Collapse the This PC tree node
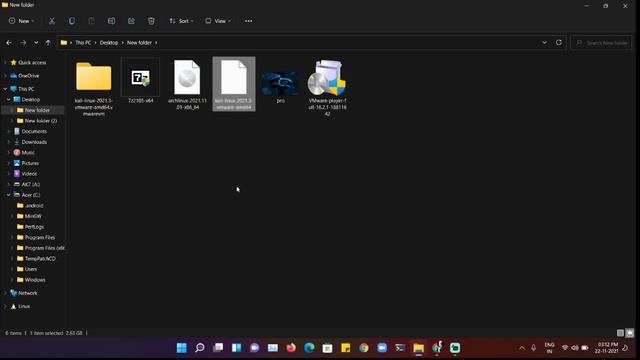The width and height of the screenshot is (640, 360). click(5, 89)
